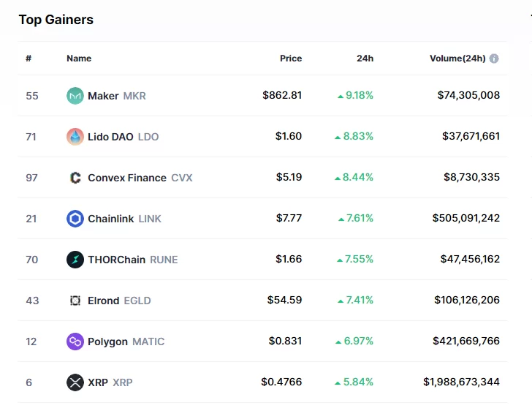Open the Chainlink coin name link
Image resolution: width=532 pixels, height=411 pixels.
coord(110,219)
